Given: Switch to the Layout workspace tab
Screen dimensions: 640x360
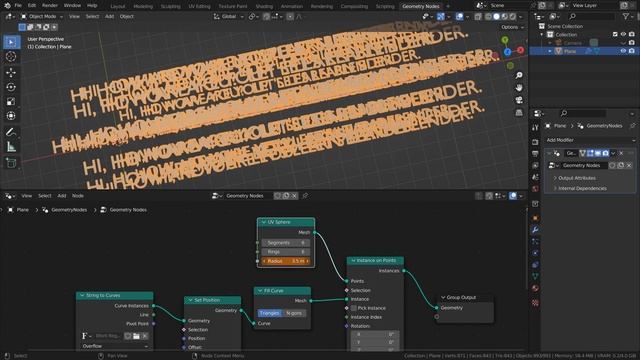Looking at the screenshot, I should 118,6.
